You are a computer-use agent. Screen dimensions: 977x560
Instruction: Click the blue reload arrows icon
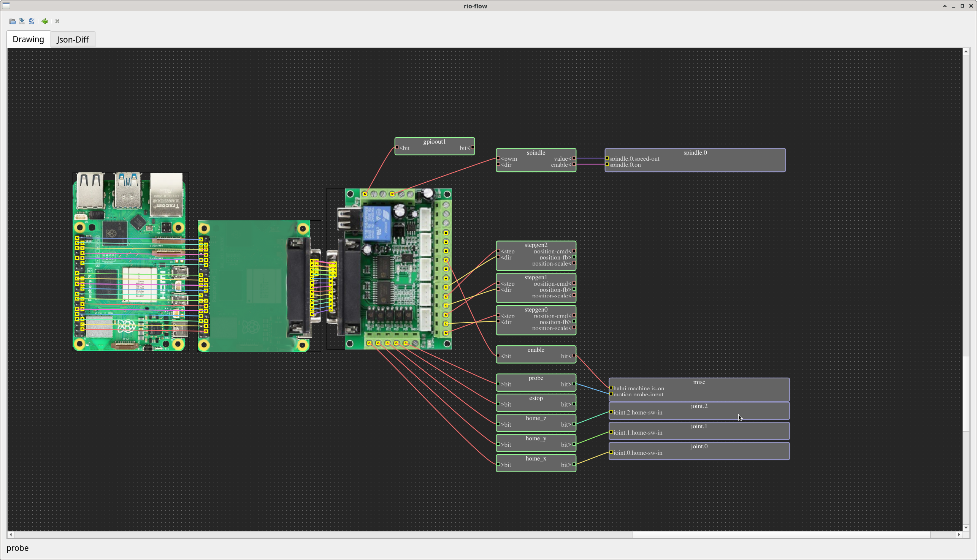coord(32,22)
